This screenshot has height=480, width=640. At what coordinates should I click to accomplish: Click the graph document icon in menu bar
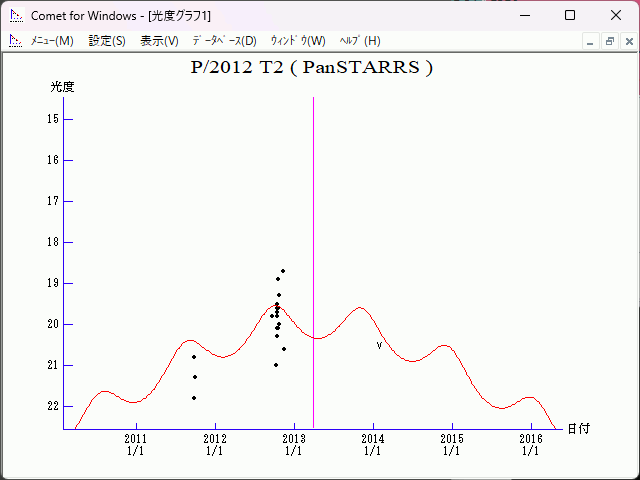(15, 41)
